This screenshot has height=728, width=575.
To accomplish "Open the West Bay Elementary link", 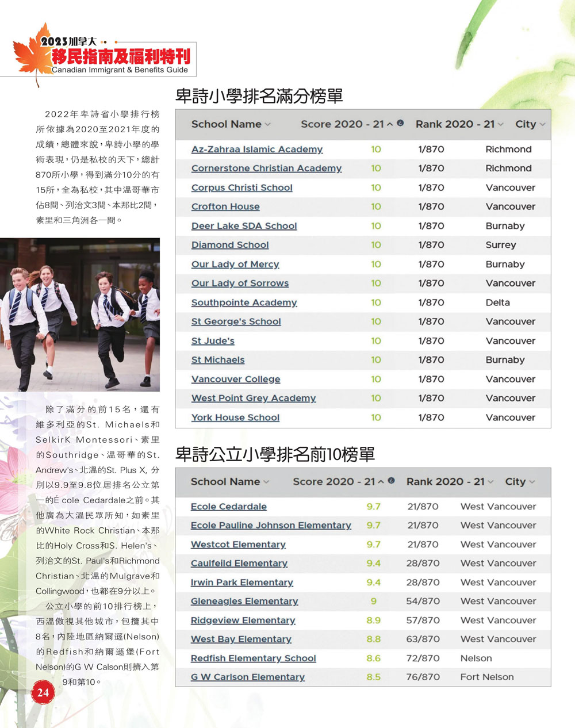I will point(241,639).
